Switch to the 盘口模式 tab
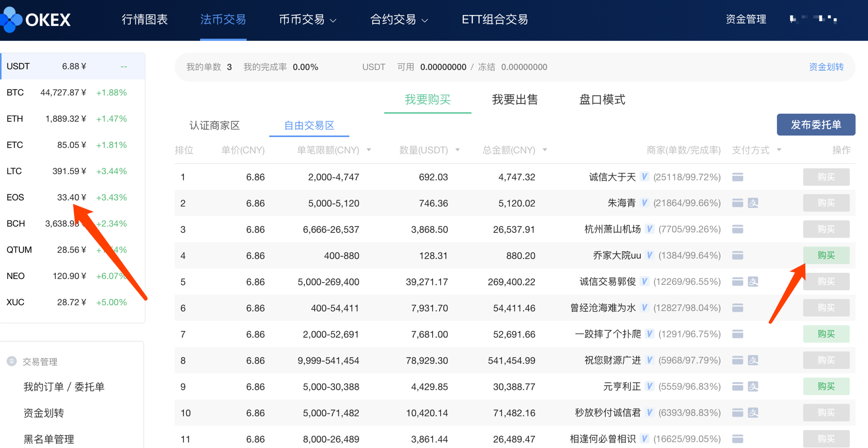 (602, 99)
